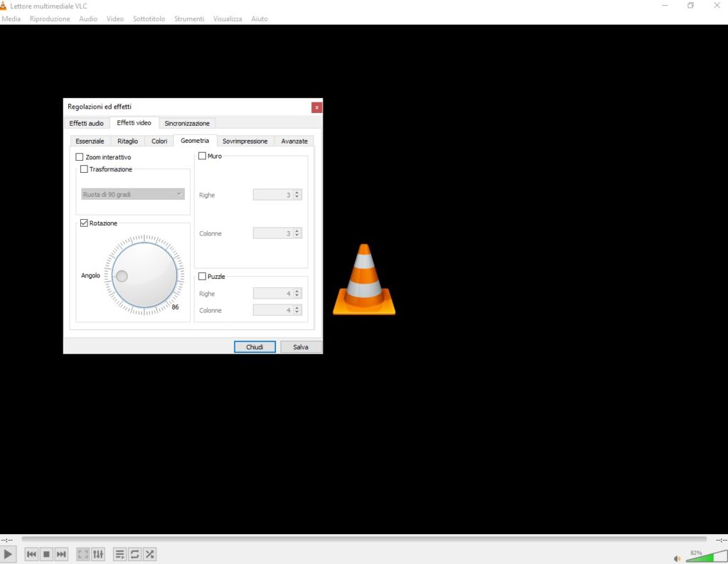The width and height of the screenshot is (728, 564).
Task: Decrease Muro Colonne spinner value
Action: point(297,235)
